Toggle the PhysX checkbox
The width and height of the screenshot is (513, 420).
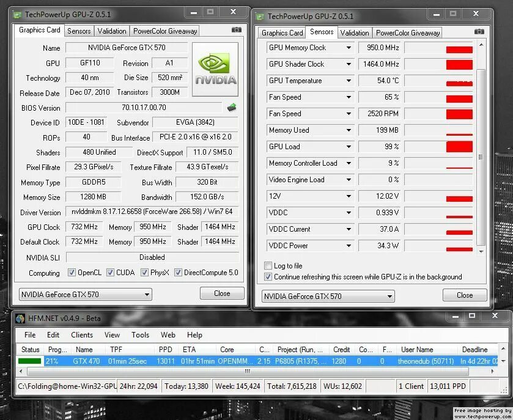[144, 273]
